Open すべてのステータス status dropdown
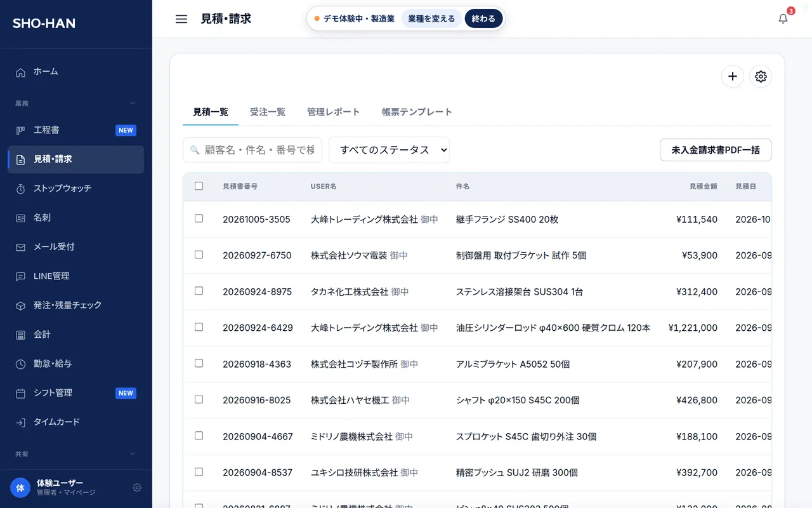Screen dimensions: 812x508 click(x=389, y=150)
